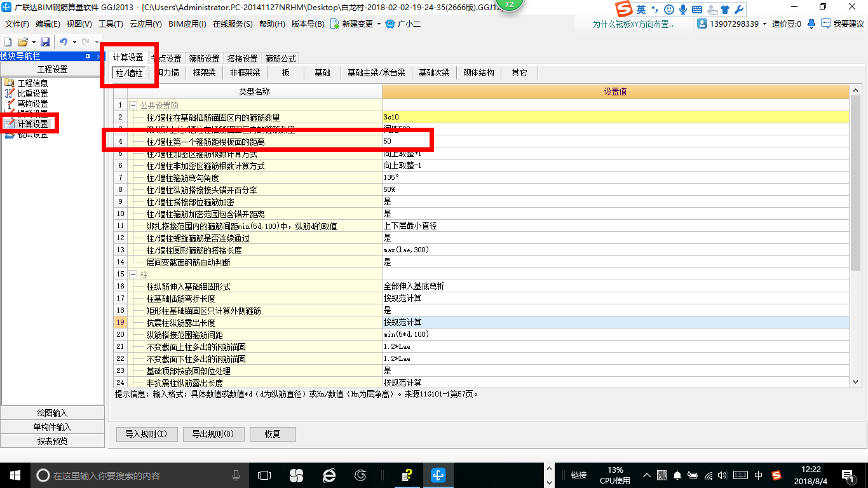
Task: Click the scroll-down arrow of the settings table
Action: pyautogui.click(x=855, y=383)
